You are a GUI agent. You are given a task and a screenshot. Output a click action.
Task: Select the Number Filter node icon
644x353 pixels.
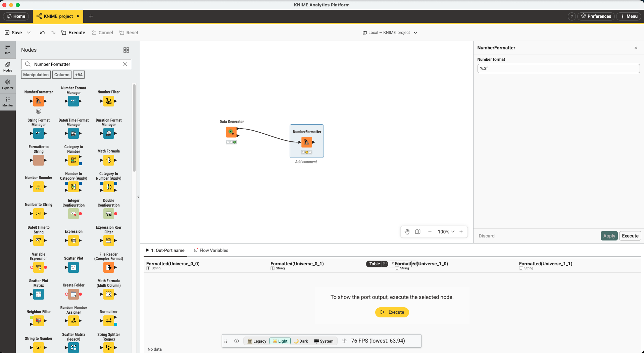[x=108, y=101]
